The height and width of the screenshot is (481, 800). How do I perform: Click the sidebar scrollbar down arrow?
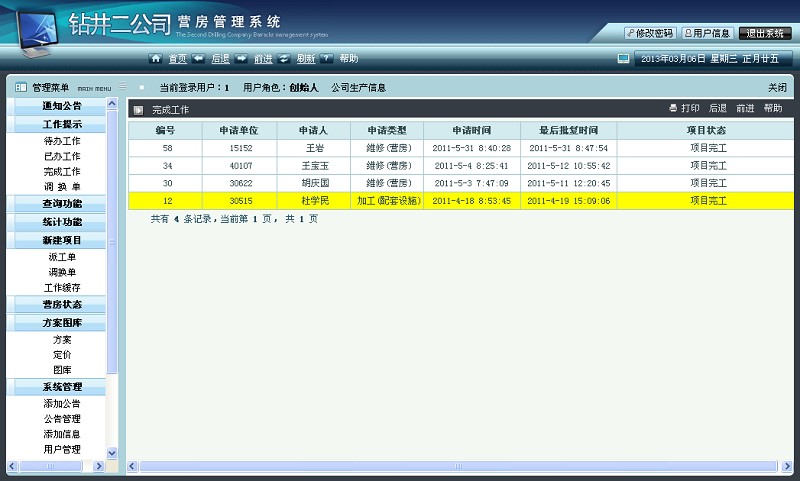point(112,452)
